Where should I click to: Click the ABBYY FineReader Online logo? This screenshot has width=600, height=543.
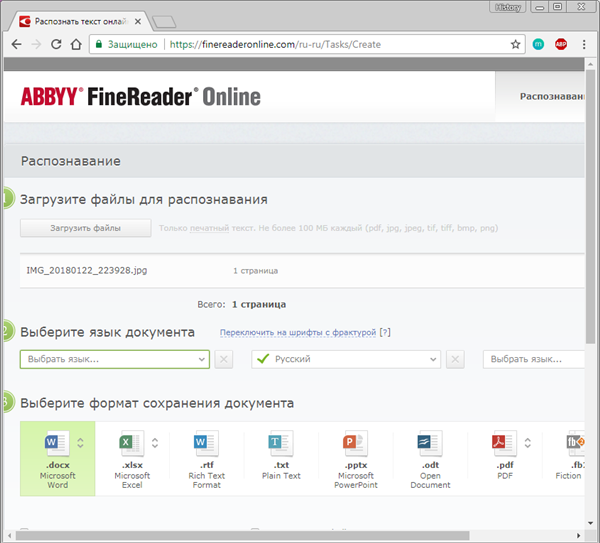[x=140, y=96]
